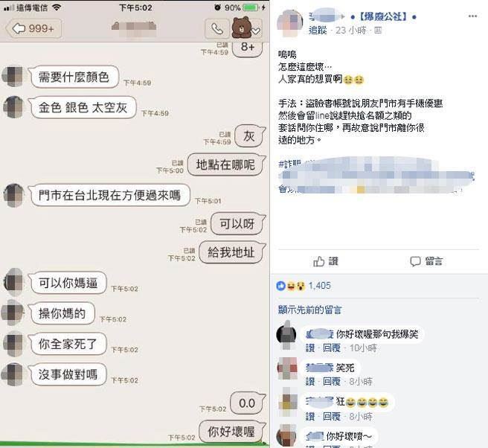Click the #詐騙 hashtag in the post
Screen dimensions: 488x448
tap(289, 164)
